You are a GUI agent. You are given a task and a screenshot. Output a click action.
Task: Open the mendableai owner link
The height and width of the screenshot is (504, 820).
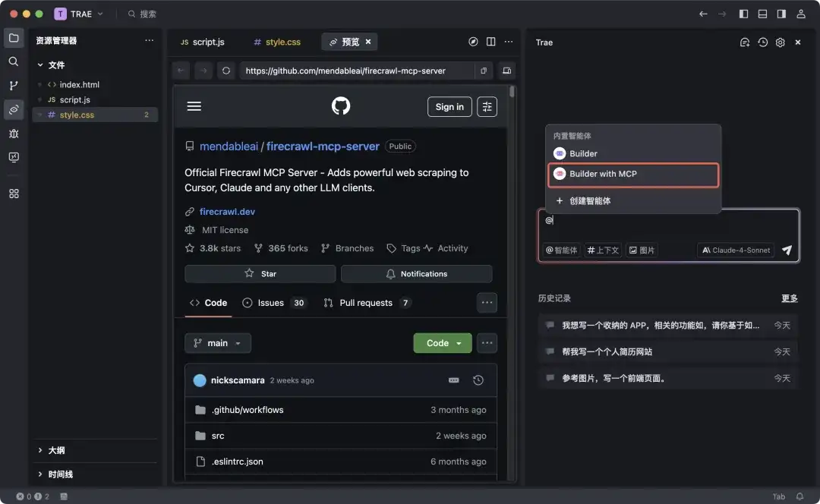[229, 146]
